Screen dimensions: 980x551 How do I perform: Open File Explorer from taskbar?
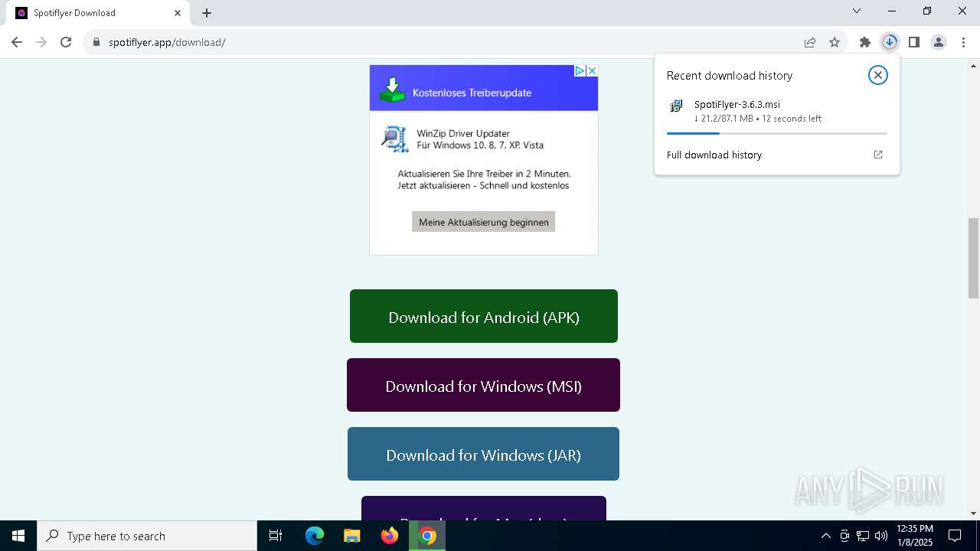coord(352,536)
